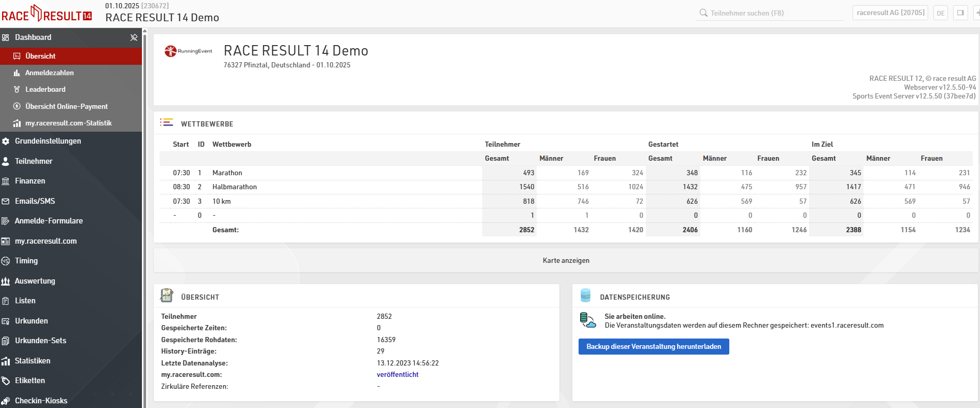Open the raceresult AG [20705] account dropdown
Screen dimensions: 980x408
(x=890, y=13)
